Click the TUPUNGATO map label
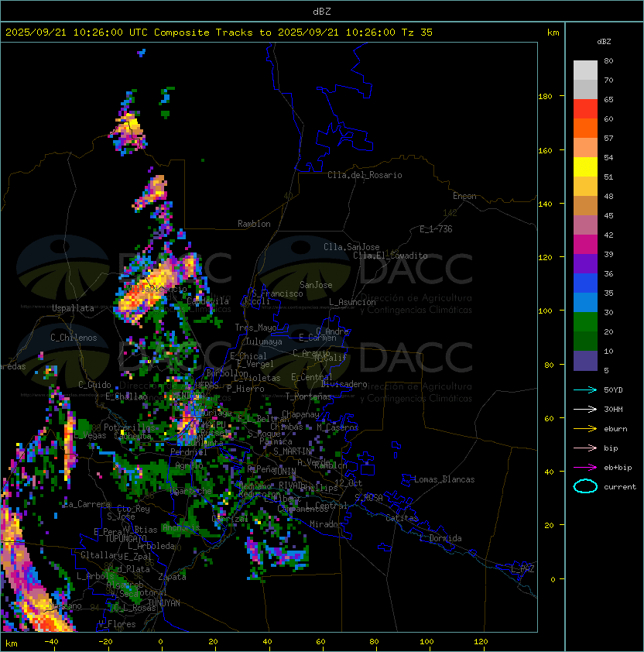The width and height of the screenshot is (644, 652). [x=125, y=538]
